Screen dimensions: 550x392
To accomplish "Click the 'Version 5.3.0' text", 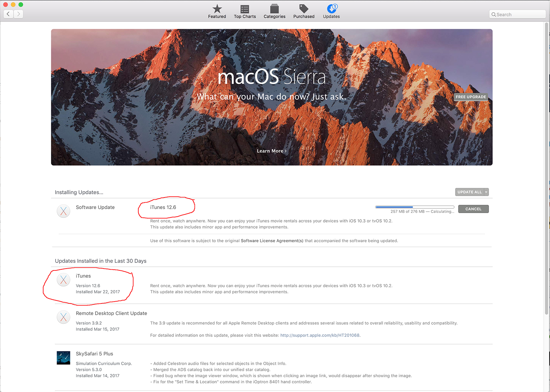I will point(89,370).
